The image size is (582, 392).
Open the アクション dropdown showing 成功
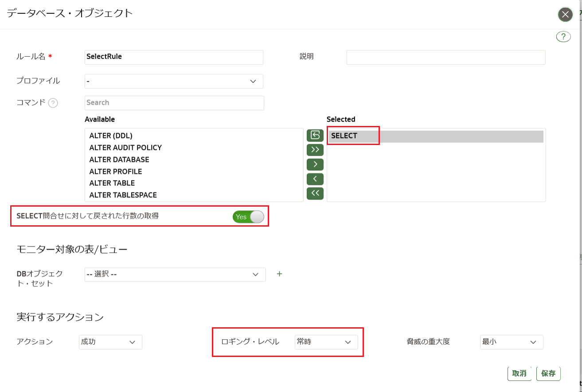click(x=110, y=342)
